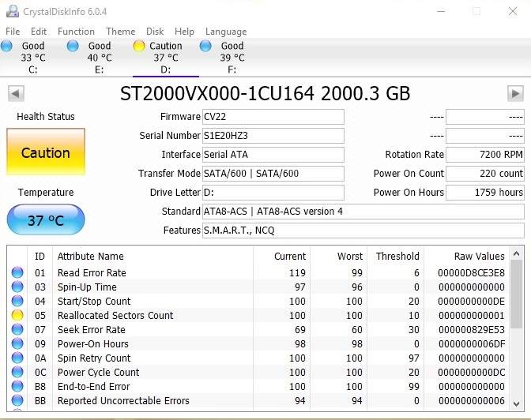Viewport: 531px width, 420px height.
Task: Click the Transfer Mode field SATA/600
Action: 273,174
